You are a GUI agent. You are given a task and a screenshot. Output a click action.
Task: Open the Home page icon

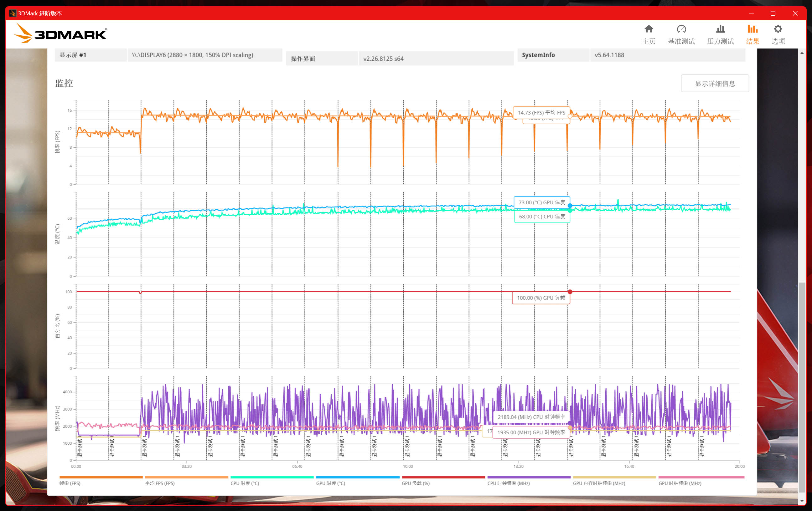point(649,29)
